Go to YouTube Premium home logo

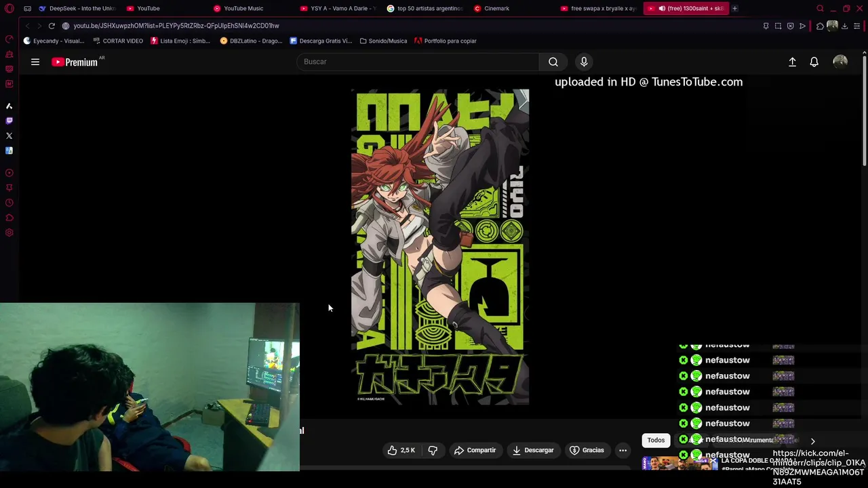(x=75, y=62)
